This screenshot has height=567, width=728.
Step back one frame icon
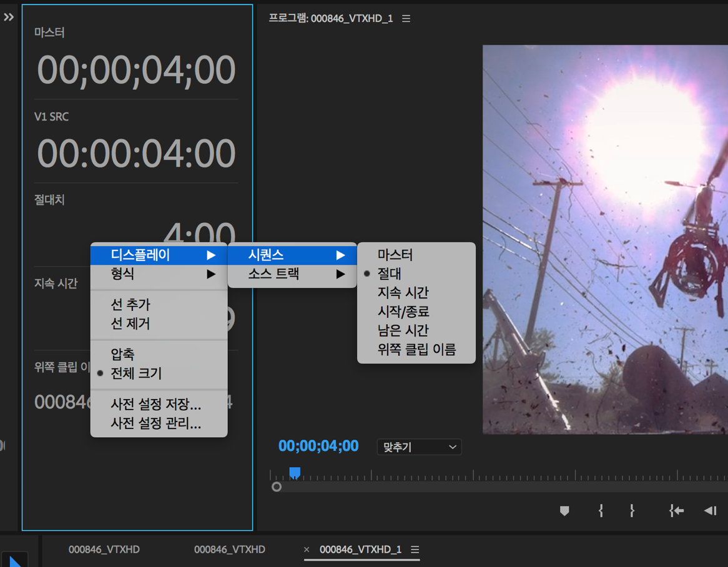[711, 511]
